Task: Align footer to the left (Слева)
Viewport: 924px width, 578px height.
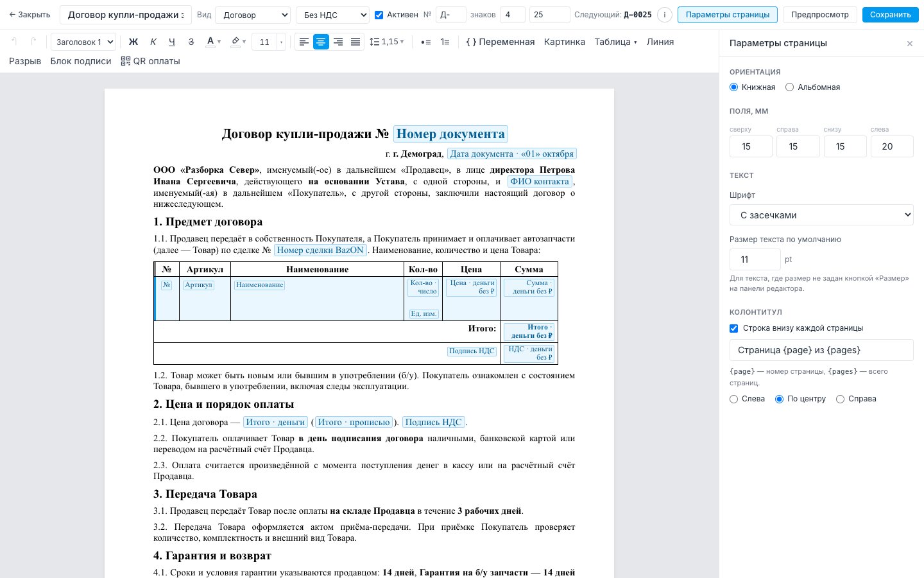Action: coord(733,399)
